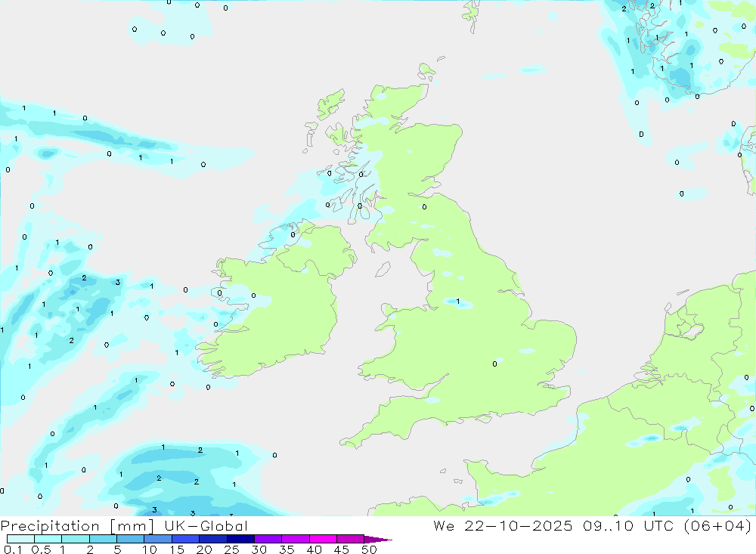Click the "25" legend tick label

[231, 549]
